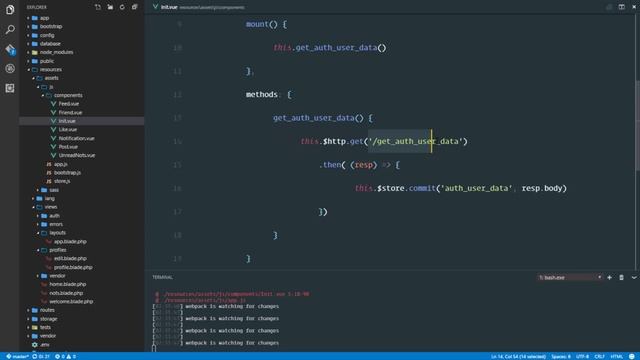The image size is (640, 360).
Task: Open Notification.vue in the explorer
Action: pyautogui.click(x=76, y=138)
